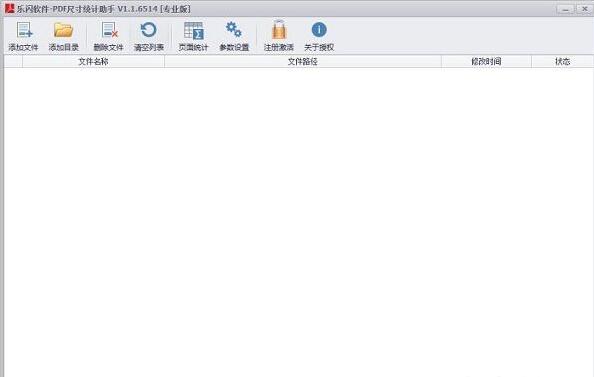Click the red app logo in title bar
The height and width of the screenshot is (377, 594).
[9, 8]
